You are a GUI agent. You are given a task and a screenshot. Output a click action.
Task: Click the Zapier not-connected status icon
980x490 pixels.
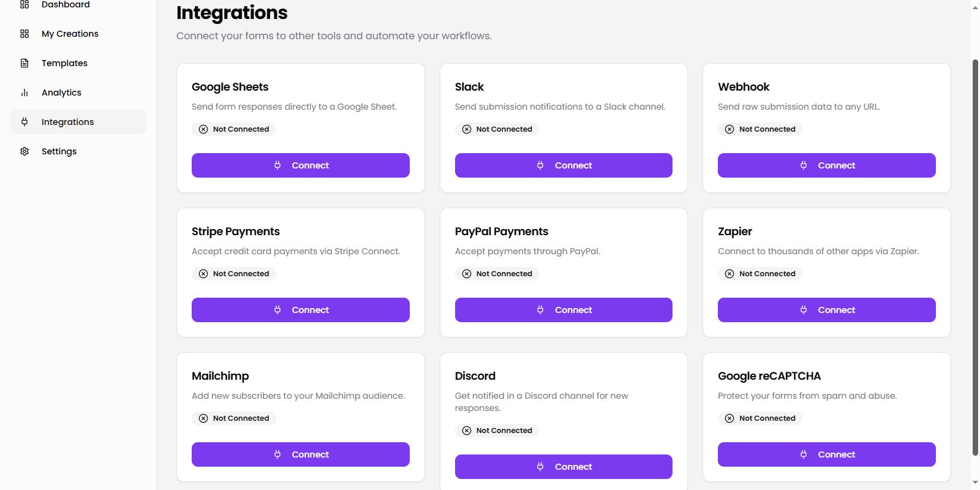coord(729,274)
